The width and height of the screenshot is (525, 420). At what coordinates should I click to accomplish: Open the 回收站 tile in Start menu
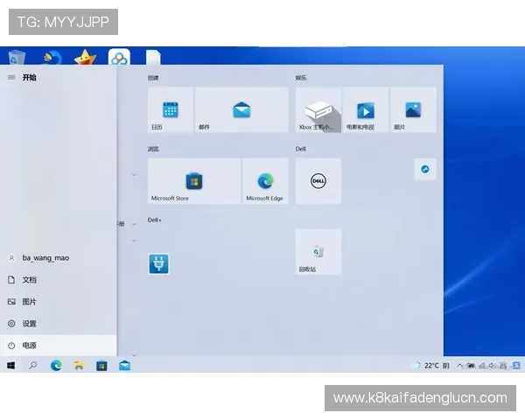pyautogui.click(x=318, y=252)
